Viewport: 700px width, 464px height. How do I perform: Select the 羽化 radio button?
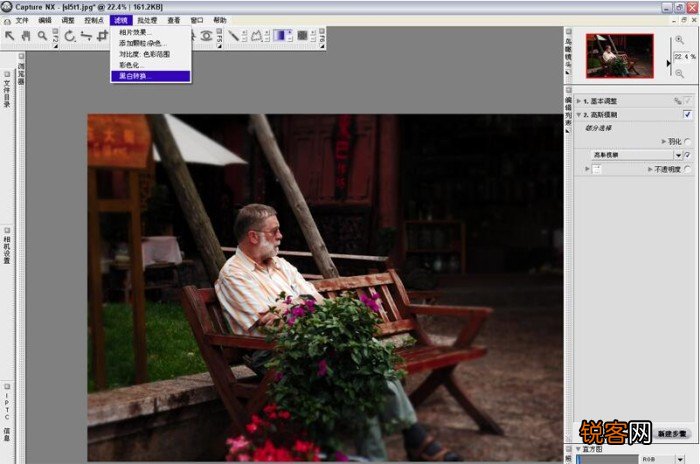688,142
